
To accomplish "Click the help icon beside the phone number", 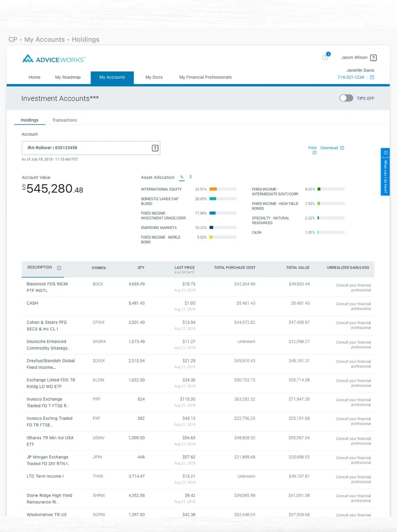I will pyautogui.click(x=372, y=77).
